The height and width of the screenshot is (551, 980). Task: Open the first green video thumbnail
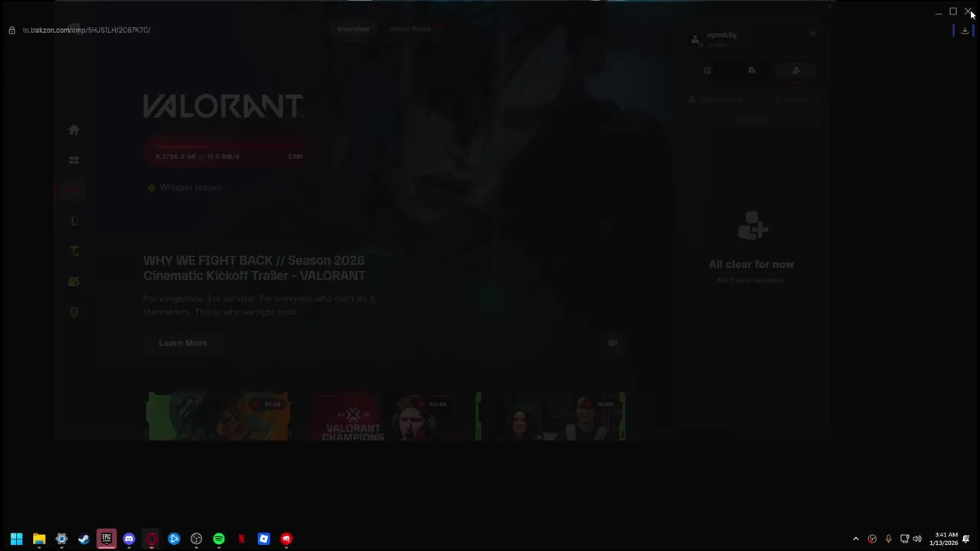tap(219, 416)
